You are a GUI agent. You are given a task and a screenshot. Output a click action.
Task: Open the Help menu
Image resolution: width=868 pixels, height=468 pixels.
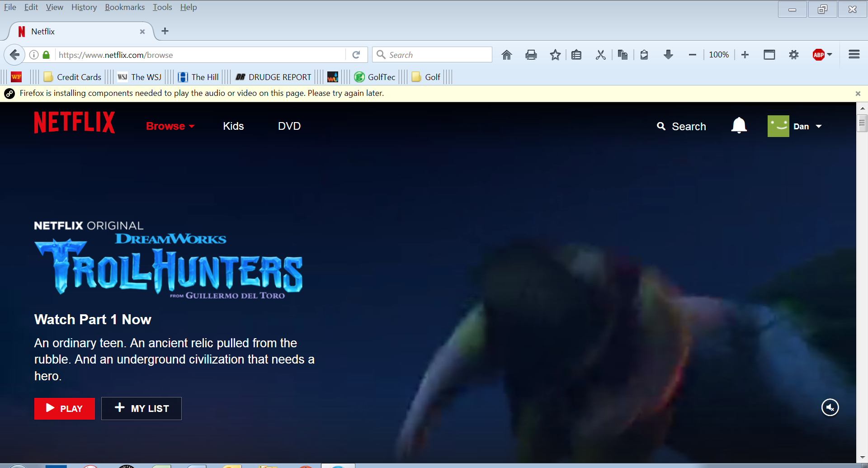tap(189, 7)
